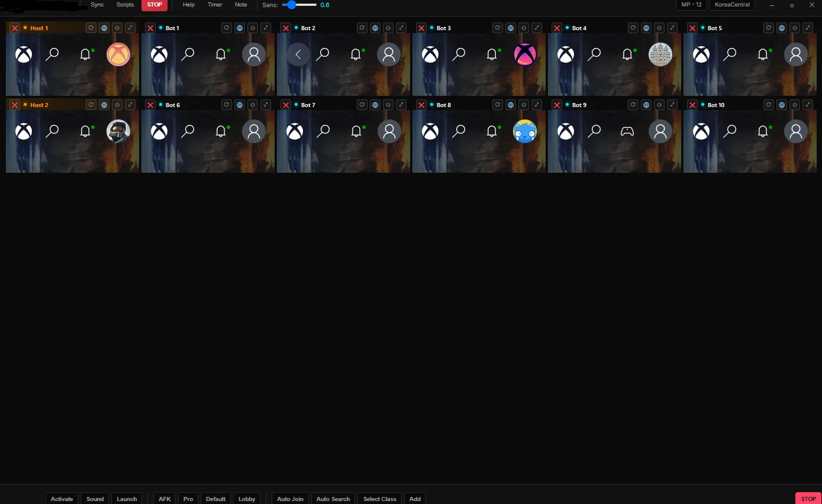Close the Bot 6 panel with red X
The width and height of the screenshot is (822, 504).
(x=150, y=105)
